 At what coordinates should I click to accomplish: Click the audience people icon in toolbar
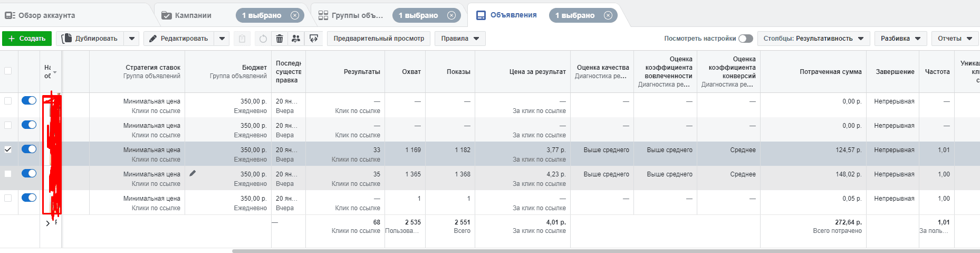tap(296, 39)
